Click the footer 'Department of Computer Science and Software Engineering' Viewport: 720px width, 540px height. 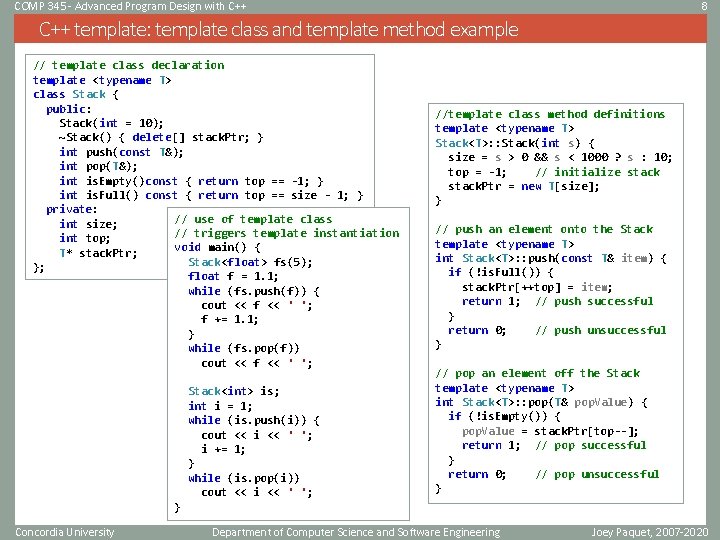click(356, 532)
